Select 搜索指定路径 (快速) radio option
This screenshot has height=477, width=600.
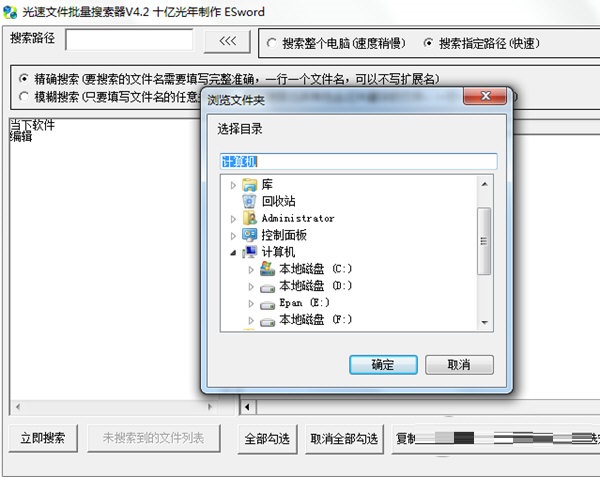coord(429,43)
